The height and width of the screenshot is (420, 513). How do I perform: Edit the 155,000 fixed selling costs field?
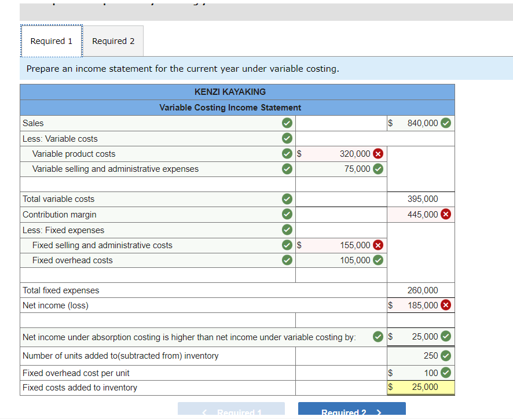(x=341, y=245)
